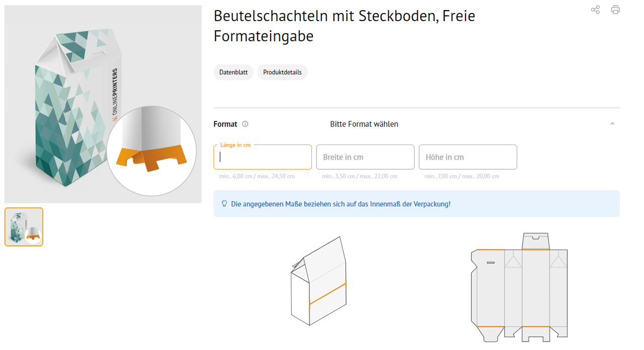Open the Datenblatt tab
The height and width of the screenshot is (350, 644).
pyautogui.click(x=233, y=72)
